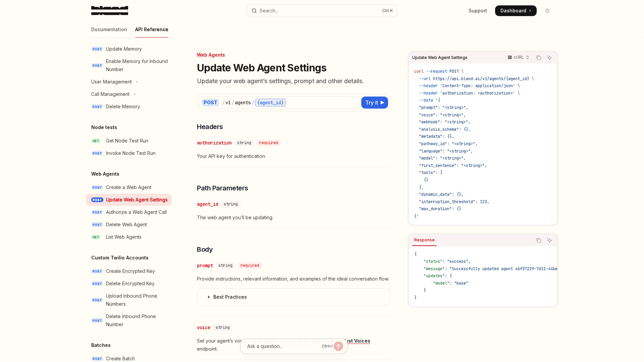This screenshot has height=362, width=644.
Task: Focus the Ask a question input
Action: (282, 346)
